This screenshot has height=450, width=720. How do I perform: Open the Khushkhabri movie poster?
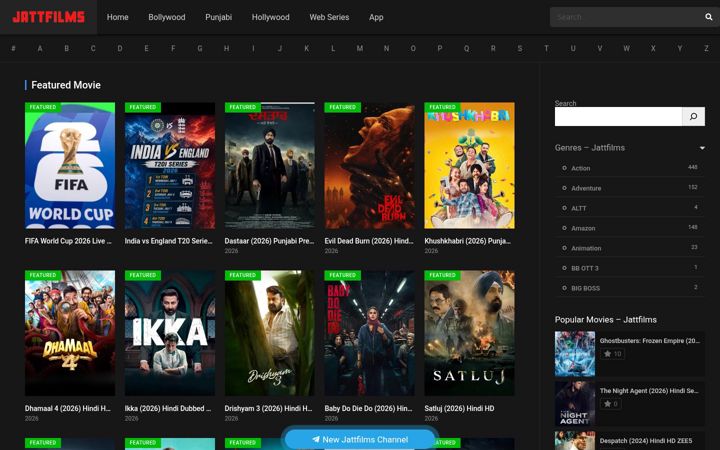(469, 165)
